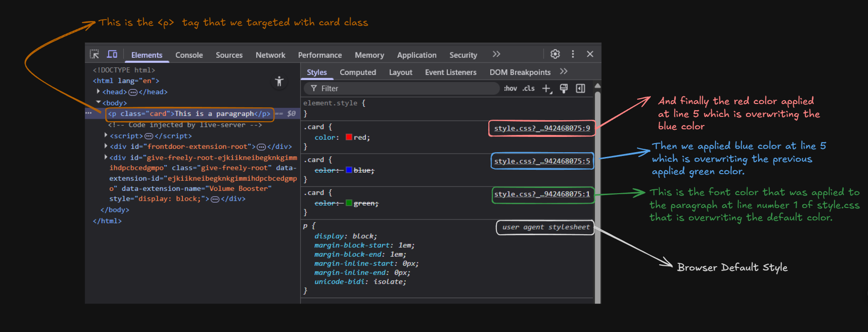This screenshot has width=868, height=332.
Task: Toggle the :hov element state button
Action: (510, 89)
